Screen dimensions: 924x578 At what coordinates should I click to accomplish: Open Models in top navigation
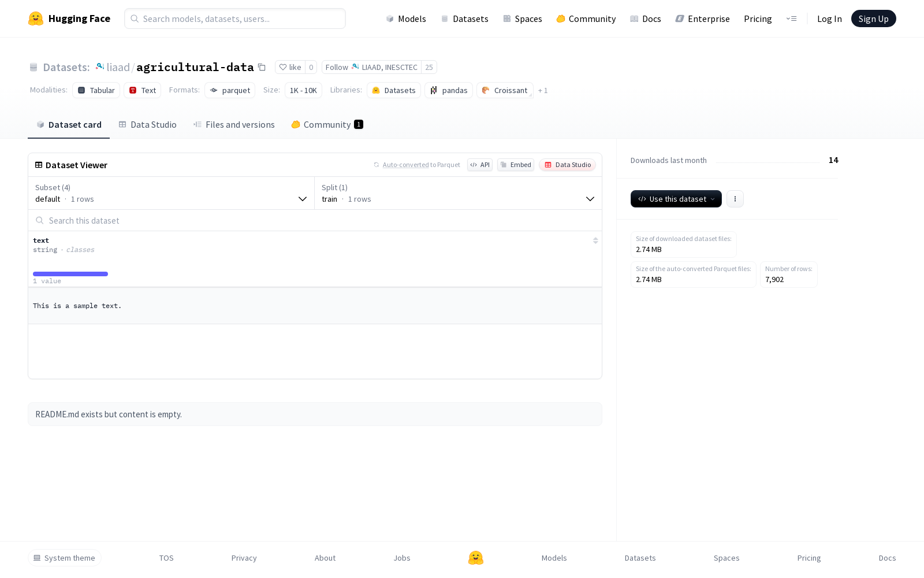[406, 18]
